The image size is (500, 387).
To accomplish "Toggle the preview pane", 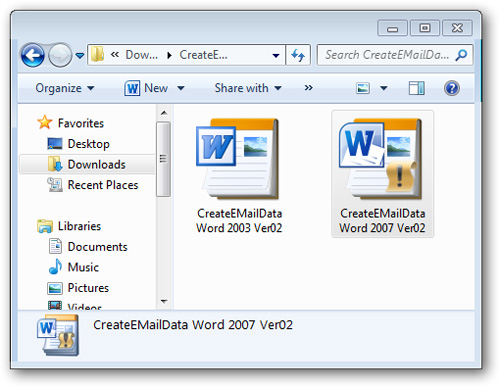I will pyautogui.click(x=417, y=88).
